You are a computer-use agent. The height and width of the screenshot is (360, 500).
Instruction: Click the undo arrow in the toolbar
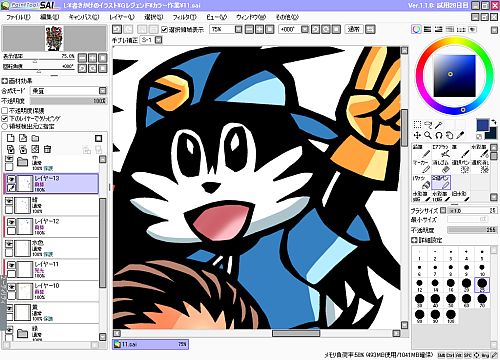pyautogui.click(x=117, y=29)
